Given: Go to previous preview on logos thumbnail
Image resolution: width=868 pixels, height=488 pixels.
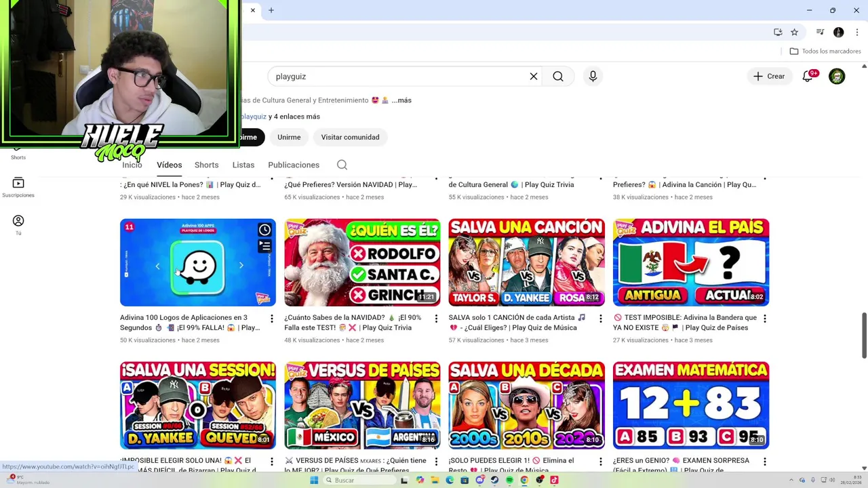Looking at the screenshot, I should click(157, 266).
